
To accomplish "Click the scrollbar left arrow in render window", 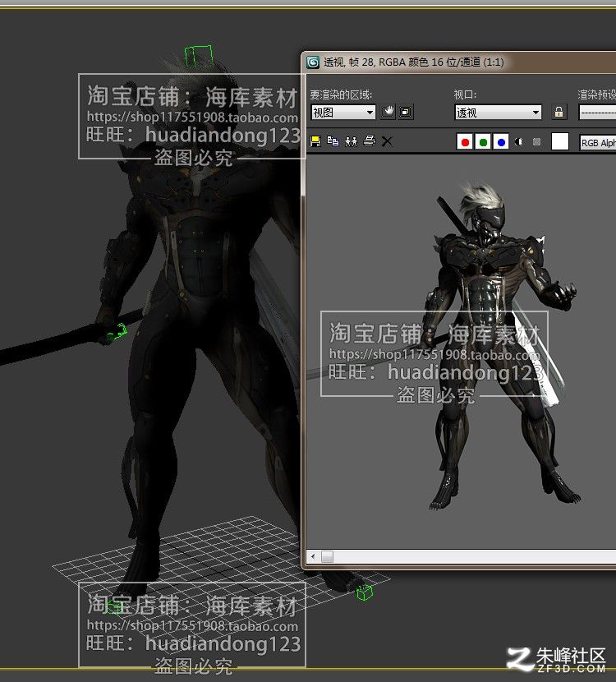I will 313,556.
